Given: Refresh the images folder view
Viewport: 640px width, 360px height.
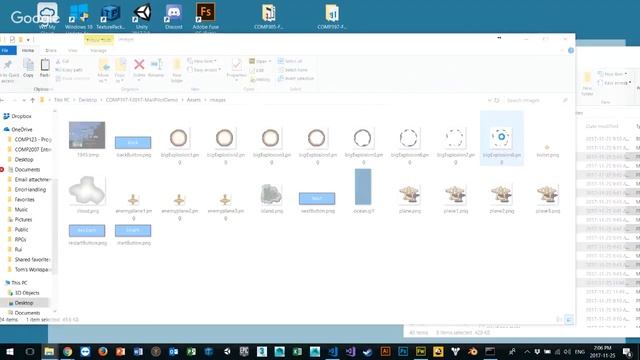Looking at the screenshot, I should coord(497,100).
